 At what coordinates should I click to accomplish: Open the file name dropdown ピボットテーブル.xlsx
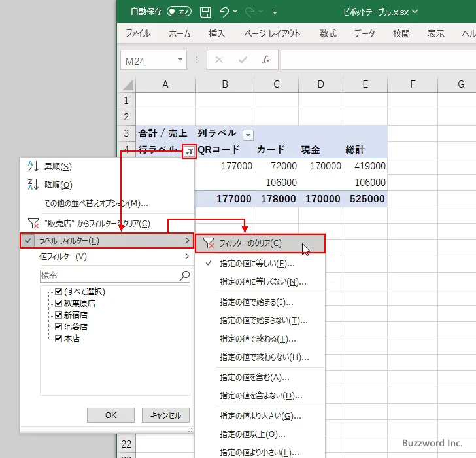coord(415,12)
